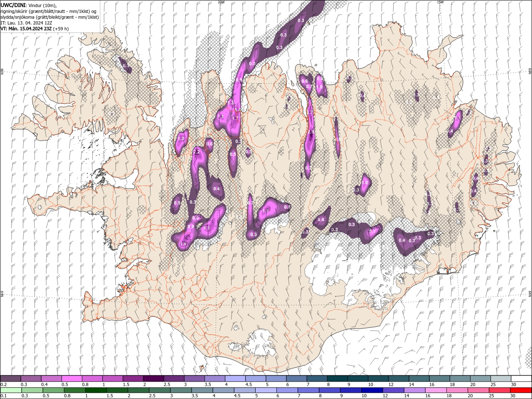Image resolution: width=532 pixels, height=399 pixels.
Task: Click the 15W longitude label at the top
Action: (440, 2)
